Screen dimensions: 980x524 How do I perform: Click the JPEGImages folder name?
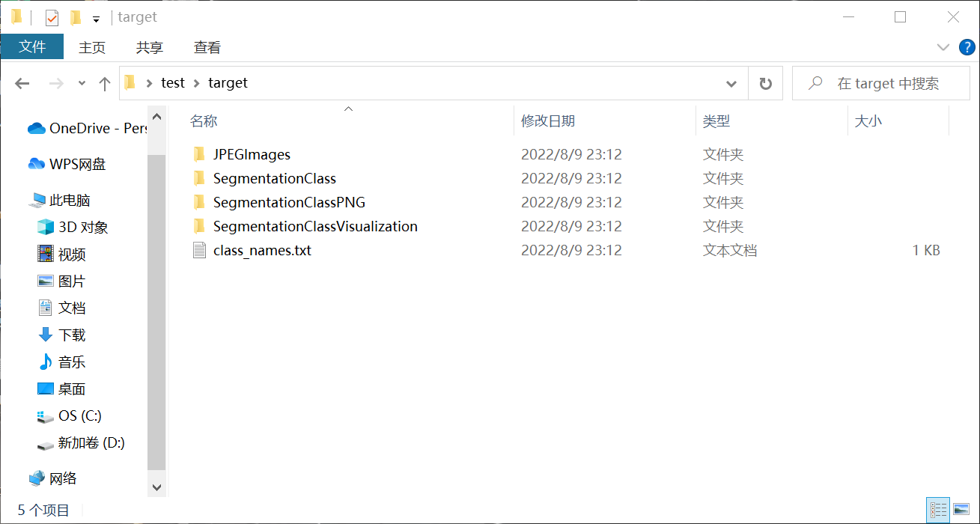252,155
